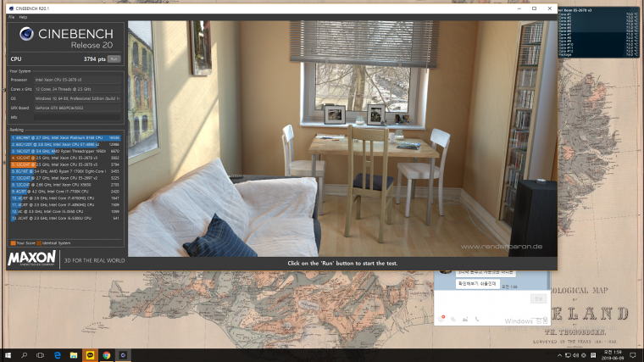The width and height of the screenshot is (644, 362).
Task: Open the Windows Start menu
Action: point(8,355)
